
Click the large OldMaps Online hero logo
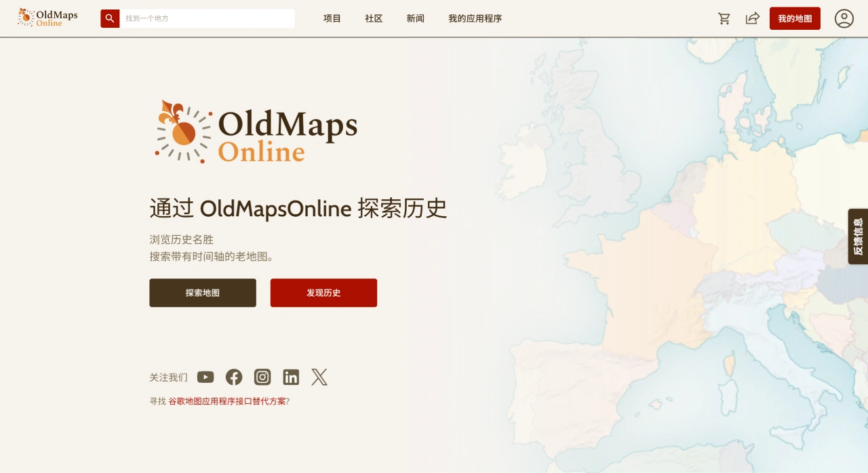pyautogui.click(x=256, y=132)
